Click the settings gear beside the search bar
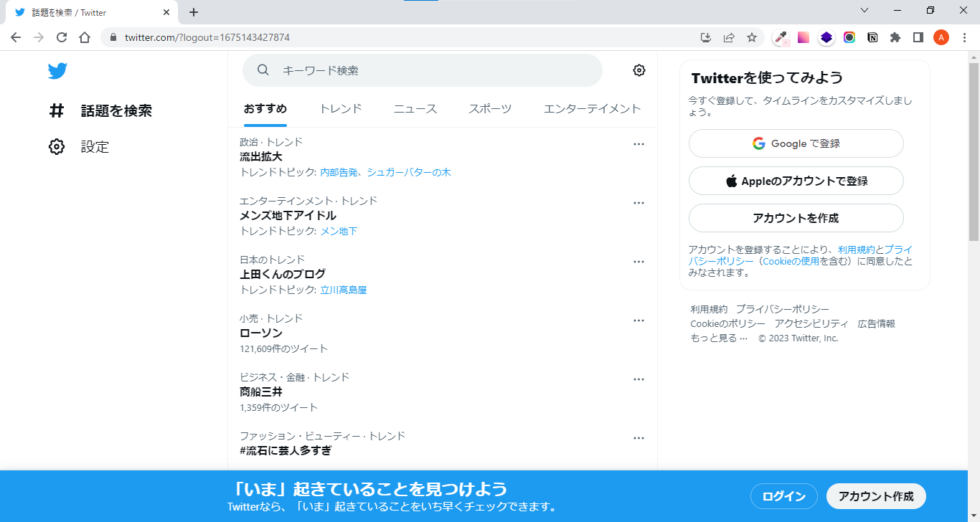This screenshot has width=980, height=522. [x=639, y=70]
